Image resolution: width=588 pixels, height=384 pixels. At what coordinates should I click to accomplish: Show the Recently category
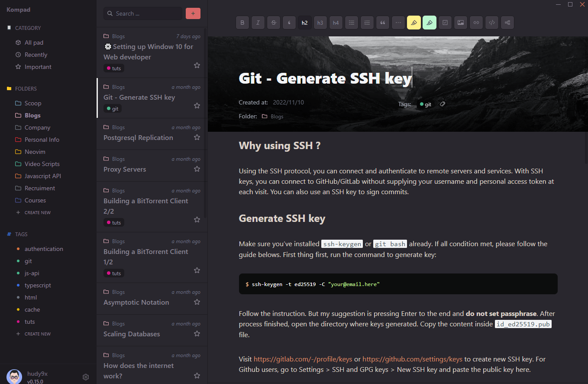[36, 55]
